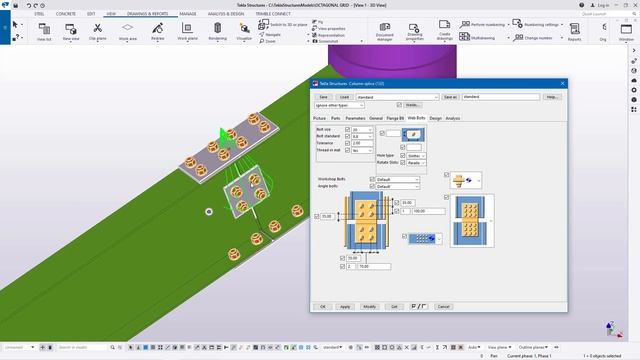The image size is (640, 360).
Task: Open the Thread in mat dropdown
Action: pos(362,150)
